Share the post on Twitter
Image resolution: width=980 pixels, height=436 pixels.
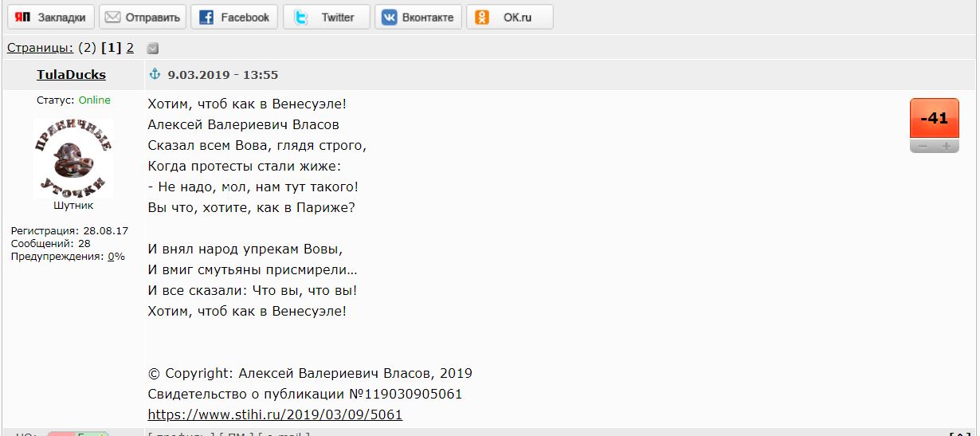click(327, 18)
